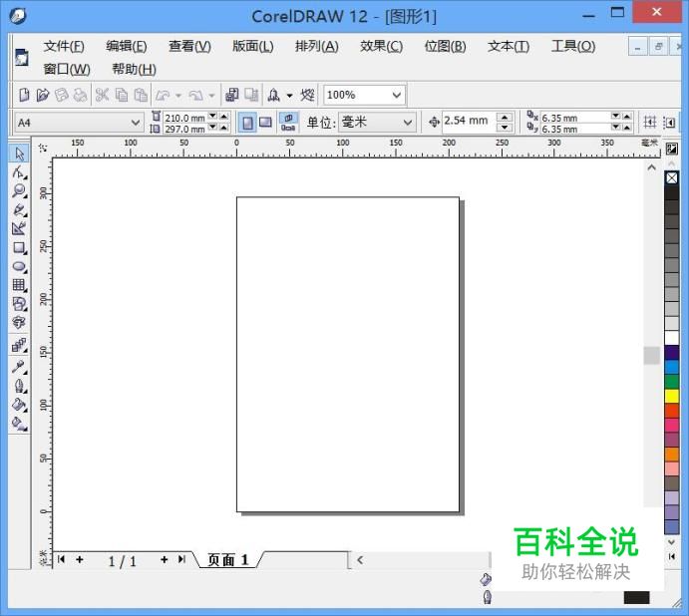Click the Import icon
This screenshot has height=616, width=689.
[231, 95]
